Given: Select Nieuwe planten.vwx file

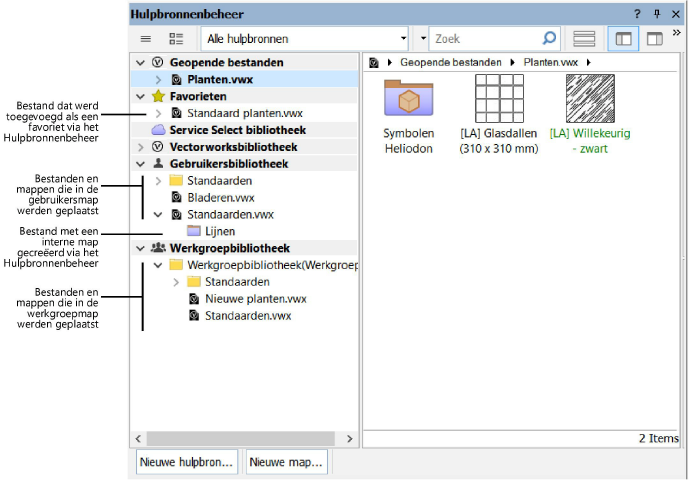Looking at the screenshot, I should 256,299.
